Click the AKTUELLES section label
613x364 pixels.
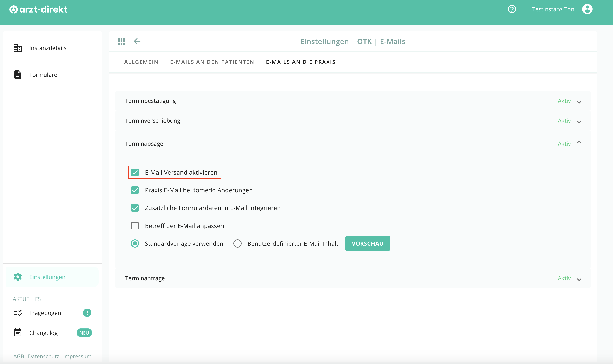click(x=27, y=299)
